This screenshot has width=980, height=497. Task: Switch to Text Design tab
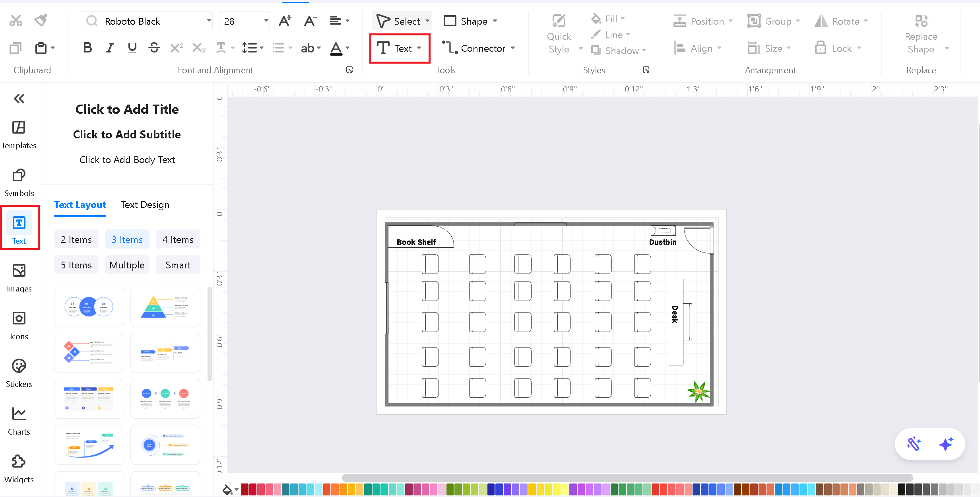coord(145,205)
